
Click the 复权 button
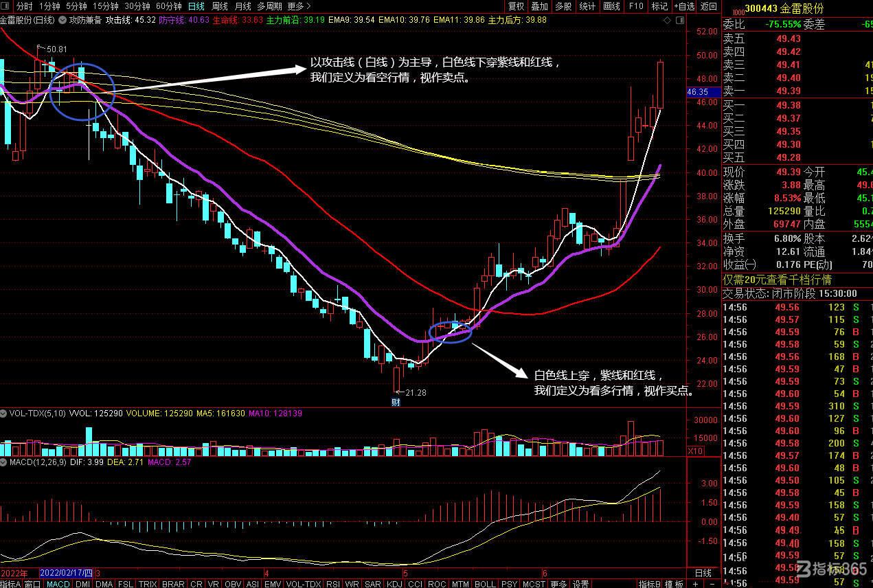(516, 6)
